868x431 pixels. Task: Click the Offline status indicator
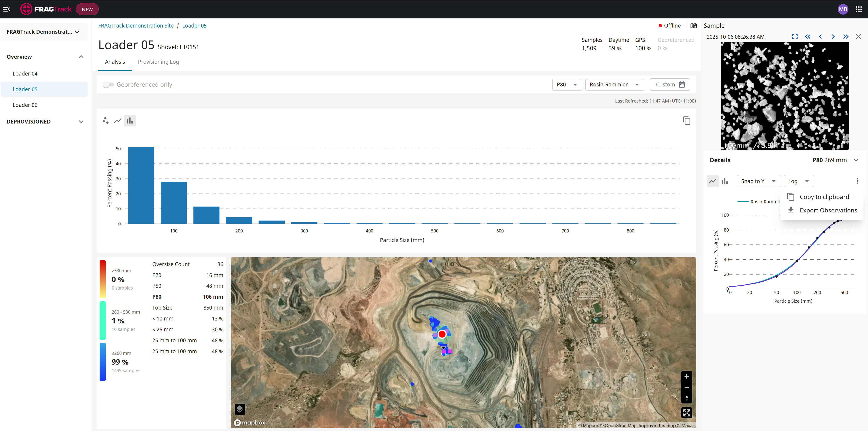669,26
